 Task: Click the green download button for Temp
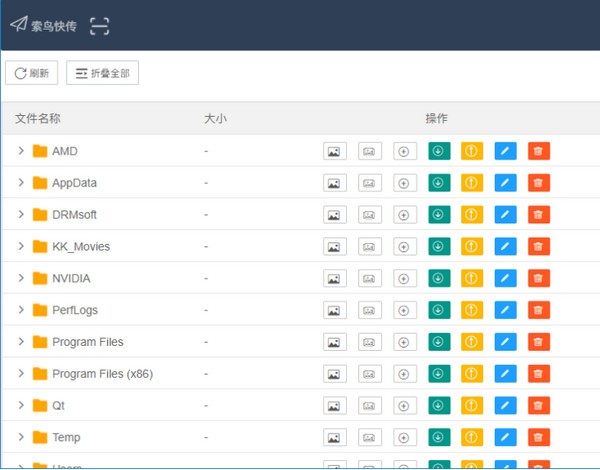(x=439, y=438)
